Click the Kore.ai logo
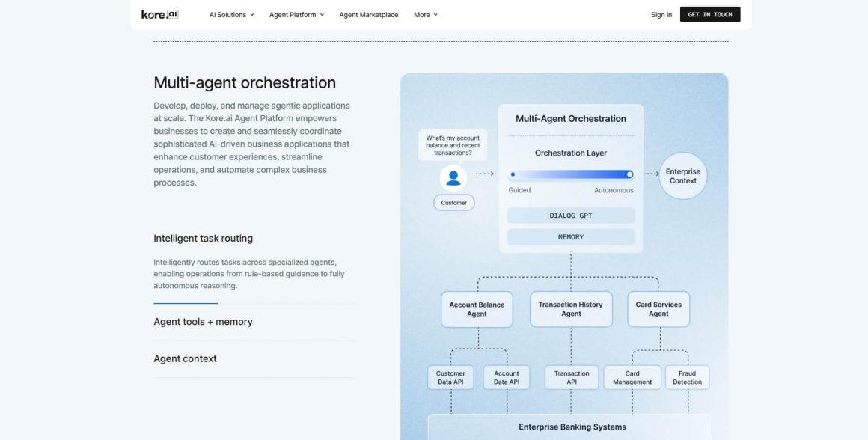This screenshot has width=868, height=440. tap(159, 14)
